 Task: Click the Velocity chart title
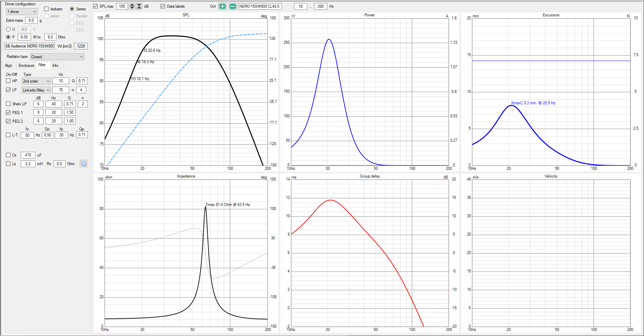pyautogui.click(x=551, y=176)
